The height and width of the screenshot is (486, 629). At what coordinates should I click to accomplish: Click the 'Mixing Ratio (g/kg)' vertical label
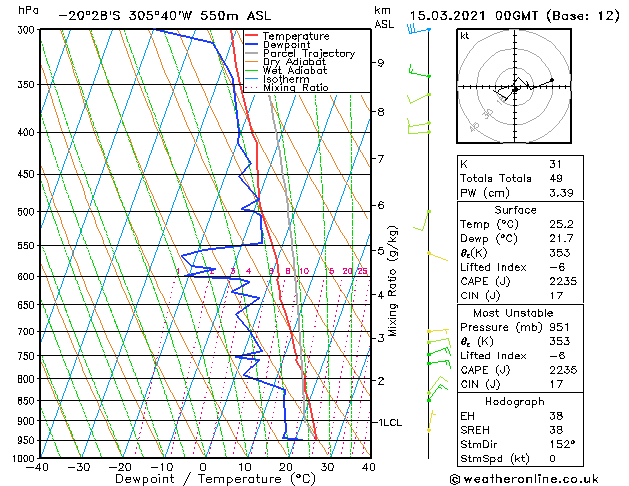click(392, 281)
